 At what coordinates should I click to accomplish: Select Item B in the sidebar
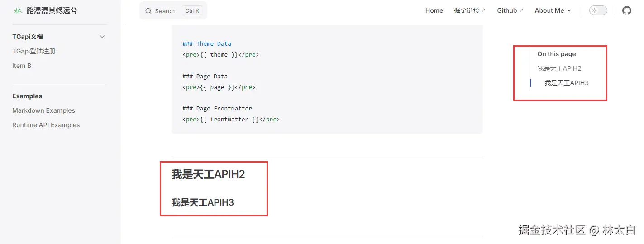point(22,66)
